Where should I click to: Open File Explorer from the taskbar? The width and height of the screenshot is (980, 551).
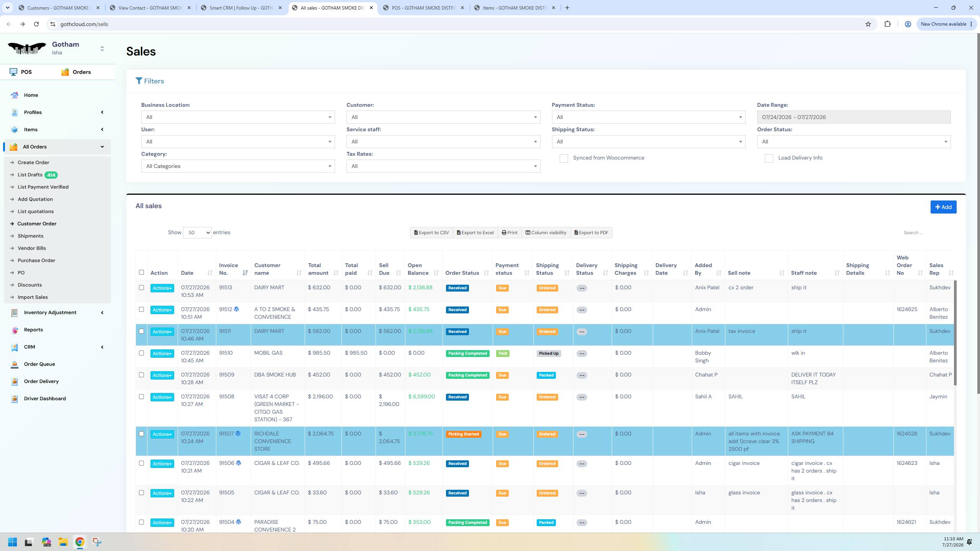coord(63,542)
